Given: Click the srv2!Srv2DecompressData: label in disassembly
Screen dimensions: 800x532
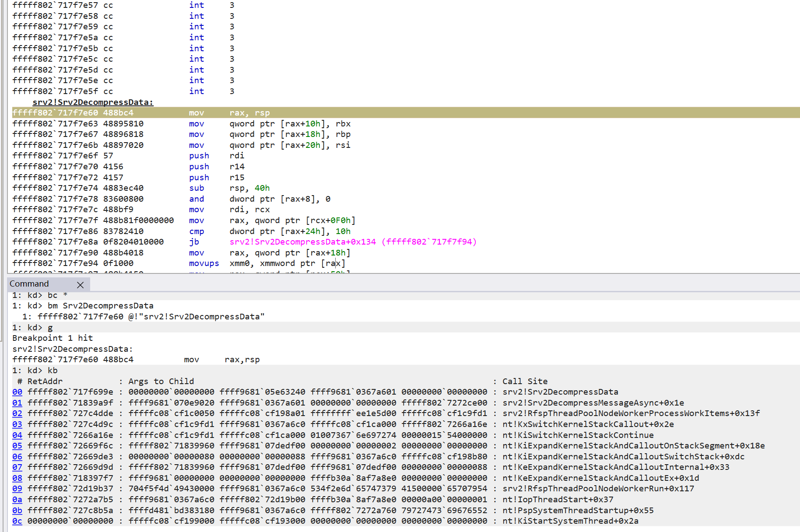Looking at the screenshot, I should point(93,102).
